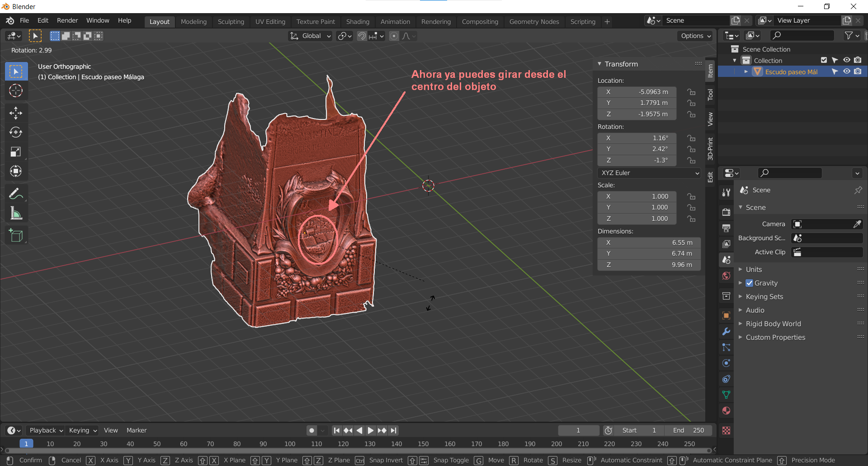This screenshot has width=868, height=466.
Task: Open the 3D-Print sidebar tab
Action: tap(710, 149)
